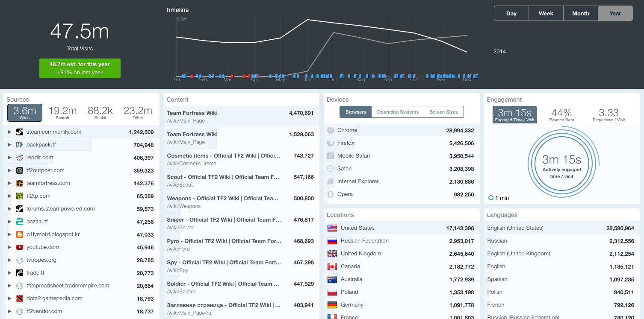
Task: Select the 23.2m Other sources filter
Action: coord(138,113)
